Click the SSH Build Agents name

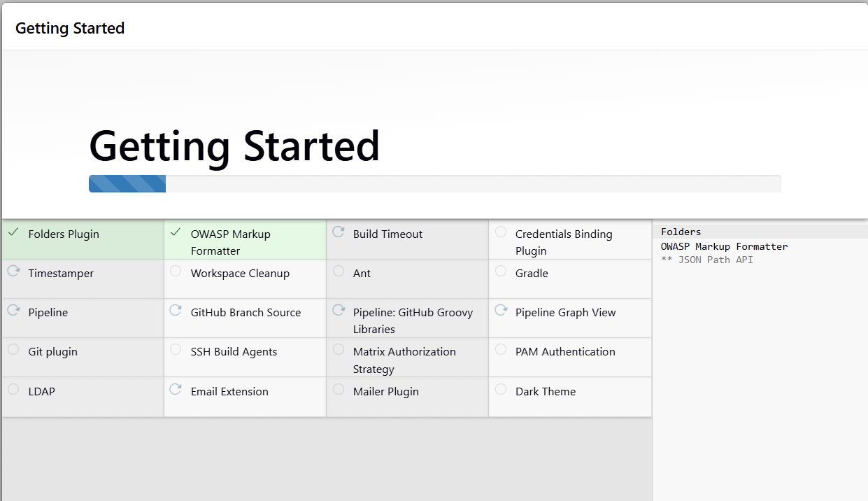234,352
